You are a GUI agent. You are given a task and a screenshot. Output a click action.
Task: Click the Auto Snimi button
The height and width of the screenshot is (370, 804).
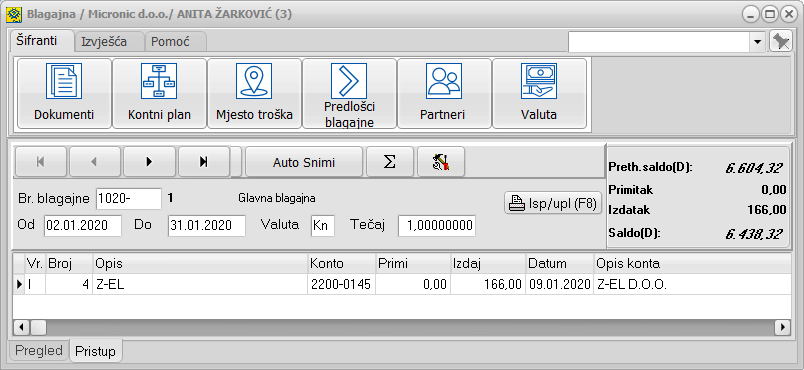point(304,162)
